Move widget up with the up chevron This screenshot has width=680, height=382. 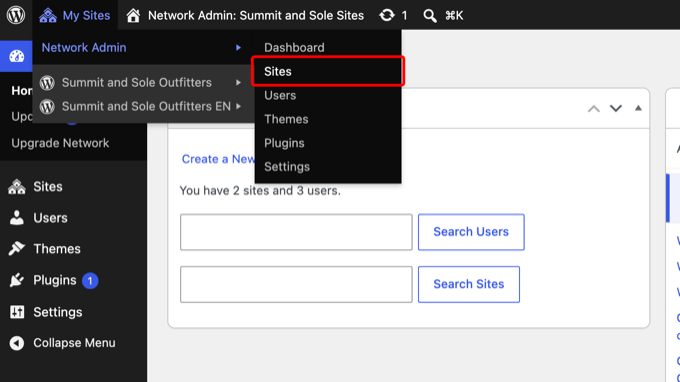[594, 108]
